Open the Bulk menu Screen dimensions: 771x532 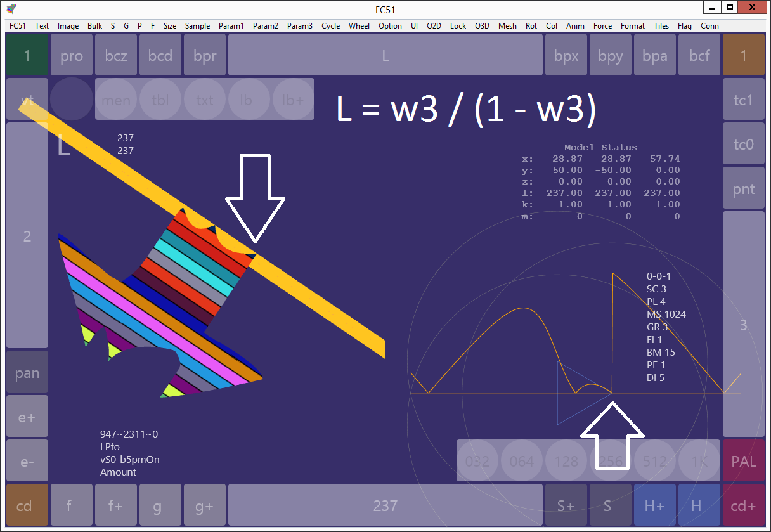95,26
